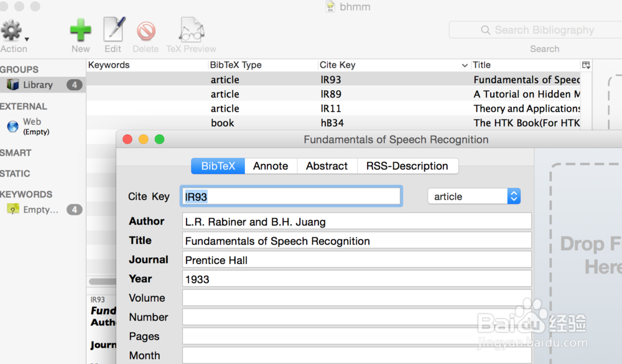Click the magnifier icon in Search Bibliography
This screenshot has height=364, width=622.
[486, 30]
